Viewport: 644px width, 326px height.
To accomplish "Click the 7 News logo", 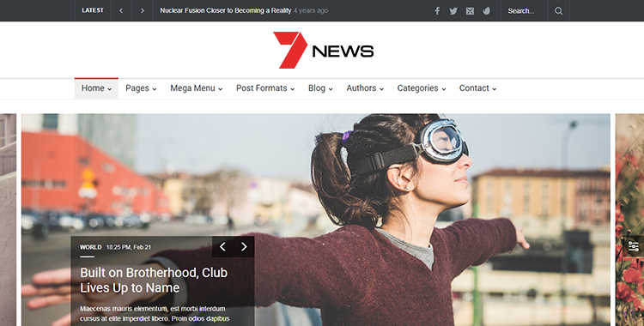I will click(323, 50).
